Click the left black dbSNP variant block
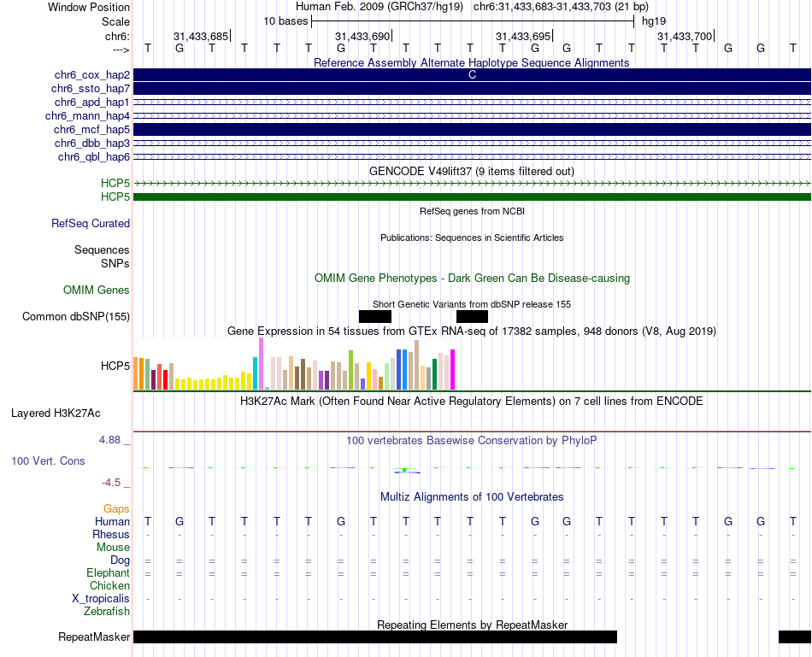The width and height of the screenshot is (812, 657). 375,316
